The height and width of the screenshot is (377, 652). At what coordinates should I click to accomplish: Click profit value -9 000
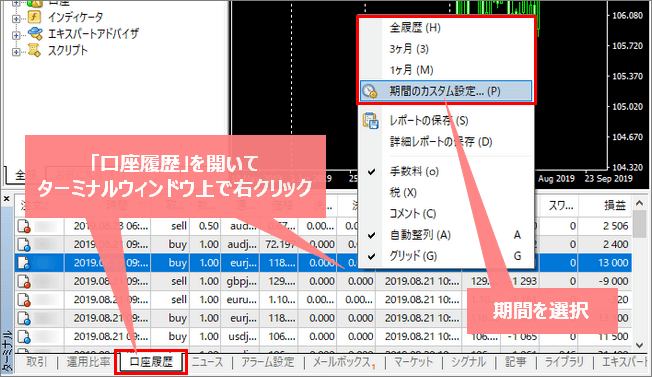[613, 282]
